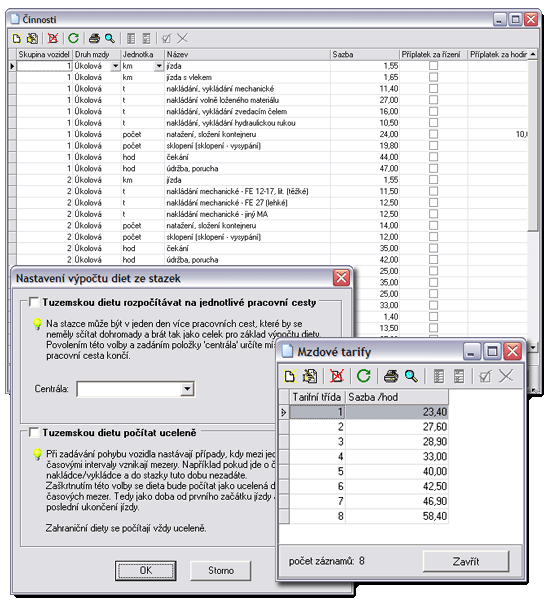Click 'nakládání mechanické - FE 27 (lehké)' cell
This screenshot has width=550, height=600.
pyautogui.click(x=247, y=203)
